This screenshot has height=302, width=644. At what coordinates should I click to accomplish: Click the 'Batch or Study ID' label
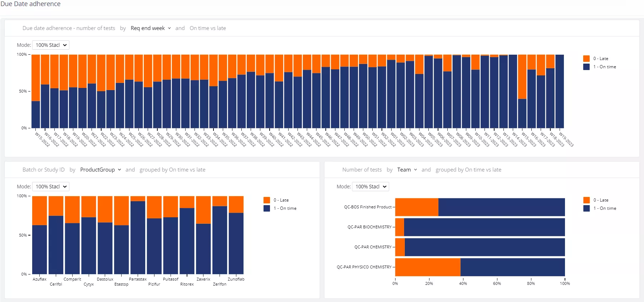pos(44,170)
